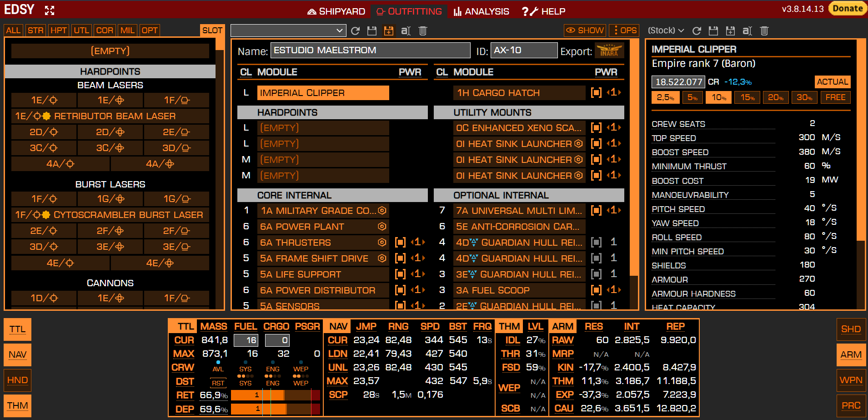
Task: Filter modules by the HPT tab
Action: (59, 30)
